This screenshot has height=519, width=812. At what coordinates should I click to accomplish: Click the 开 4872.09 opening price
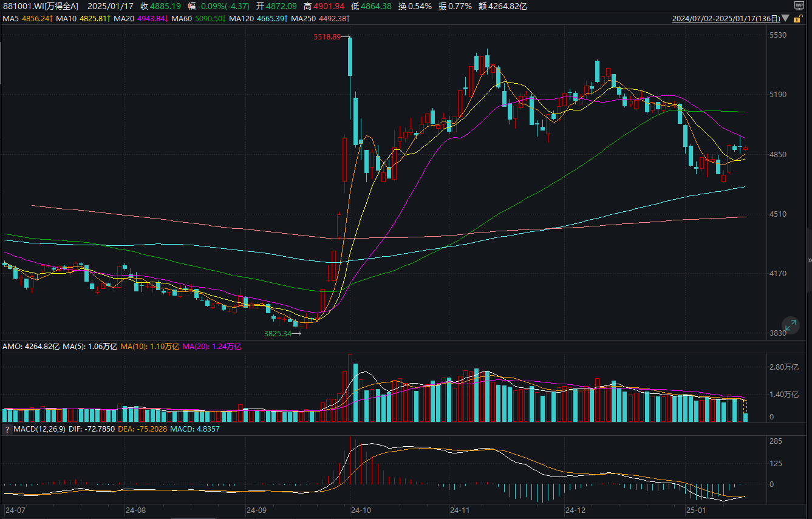pyautogui.click(x=276, y=6)
